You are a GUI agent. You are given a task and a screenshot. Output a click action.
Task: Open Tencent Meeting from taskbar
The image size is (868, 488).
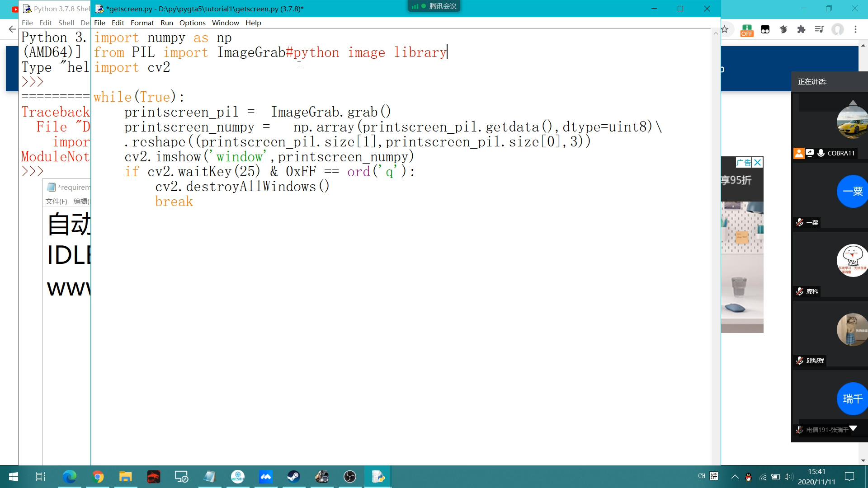tap(266, 477)
